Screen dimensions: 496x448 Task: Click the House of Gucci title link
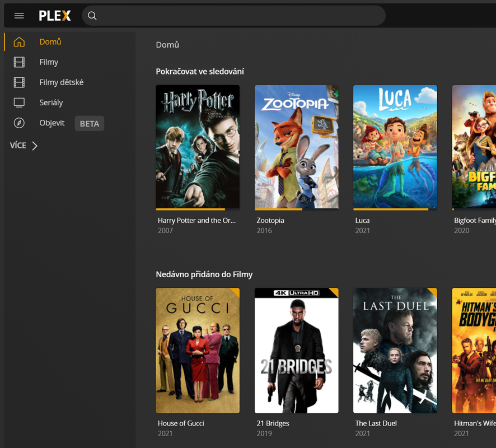coord(181,423)
